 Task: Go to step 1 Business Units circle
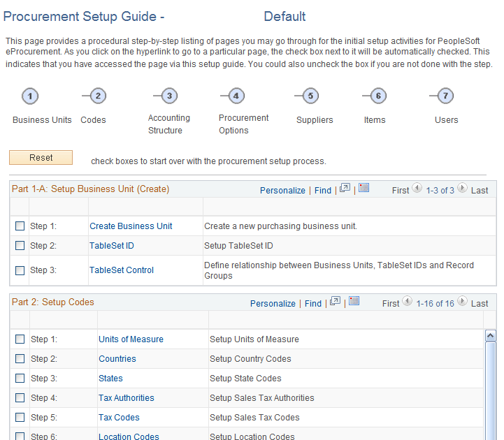[x=30, y=96]
